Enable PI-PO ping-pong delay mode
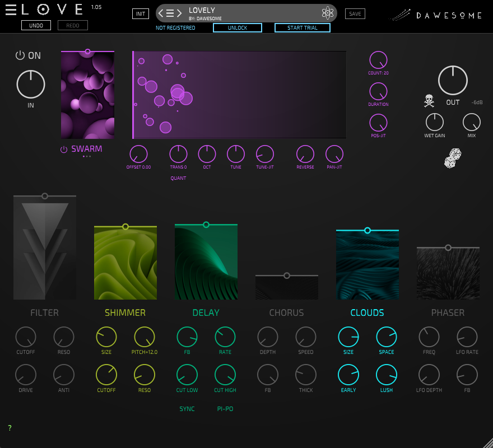 point(225,409)
